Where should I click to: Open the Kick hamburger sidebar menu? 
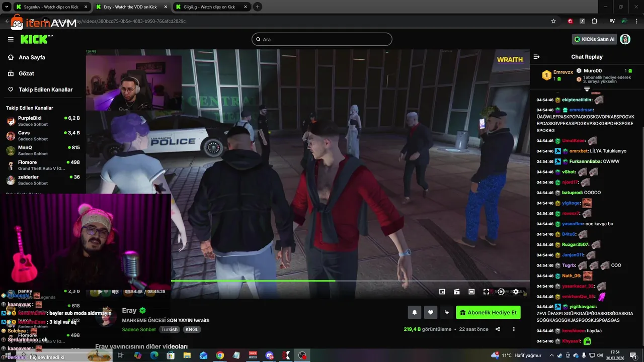11,39
